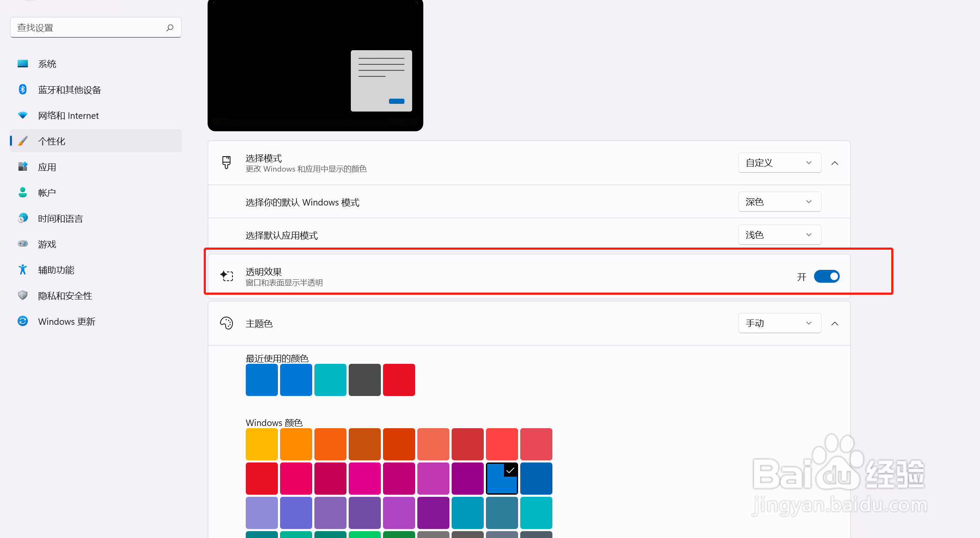Select 蓝牙和其他设备 in the sidebar
Screen dimensions: 980x538
point(69,90)
